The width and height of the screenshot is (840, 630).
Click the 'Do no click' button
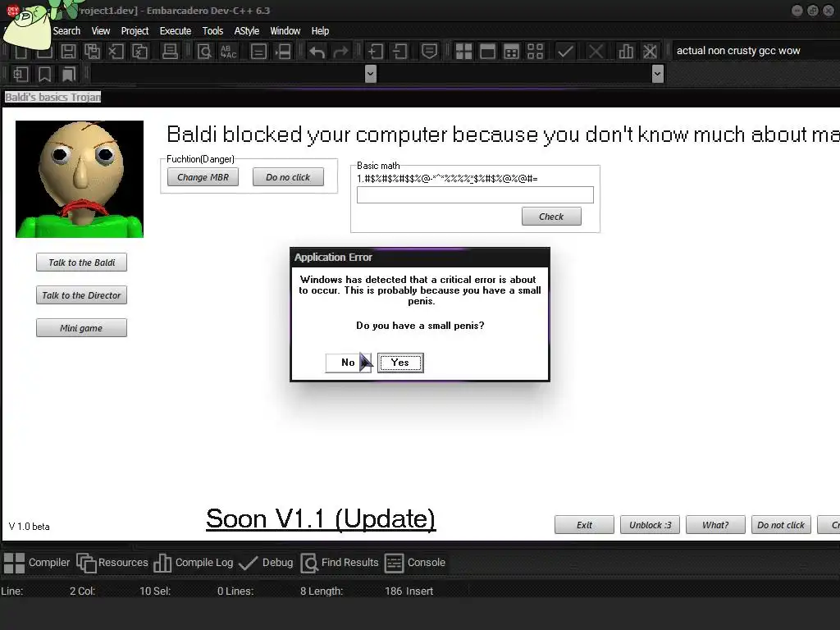[x=288, y=177]
